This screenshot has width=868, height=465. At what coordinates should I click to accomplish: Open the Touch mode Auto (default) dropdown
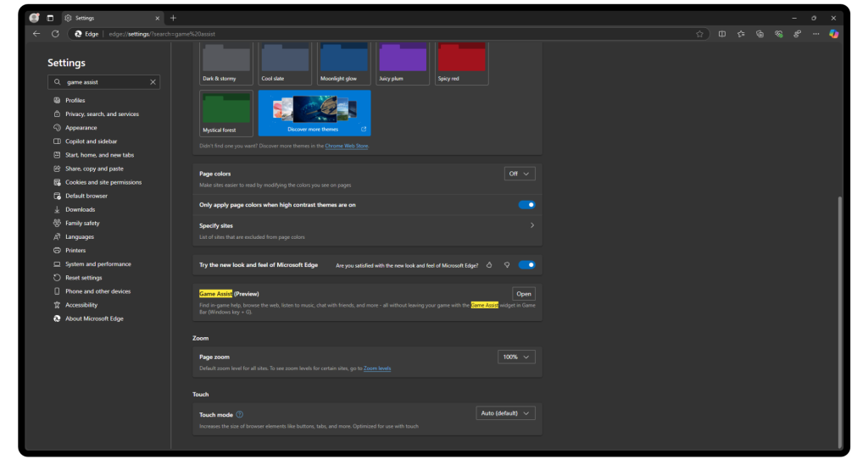[505, 413]
